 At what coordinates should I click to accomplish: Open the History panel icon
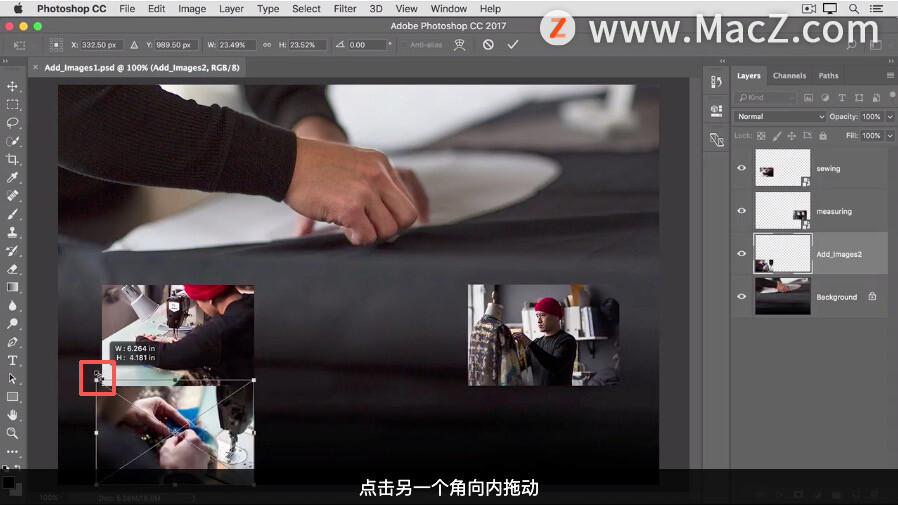tap(716, 82)
